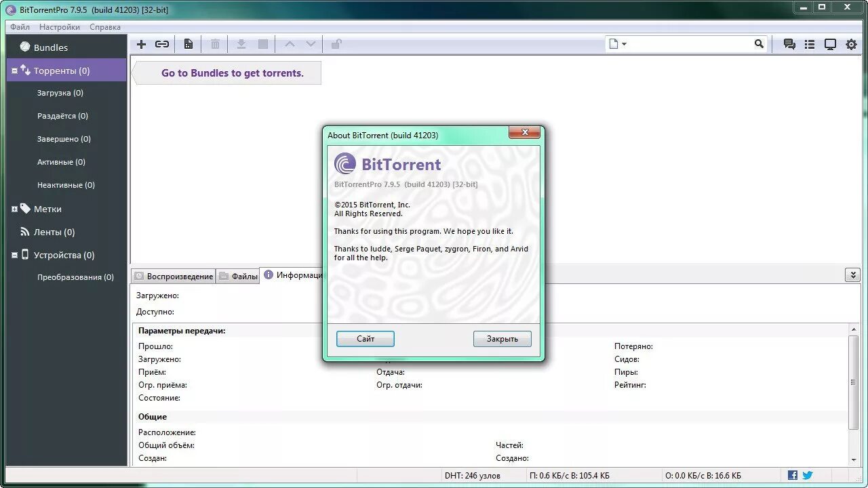The width and height of the screenshot is (868, 488).
Task: Click the list view toolbar icon
Action: click(x=810, y=44)
